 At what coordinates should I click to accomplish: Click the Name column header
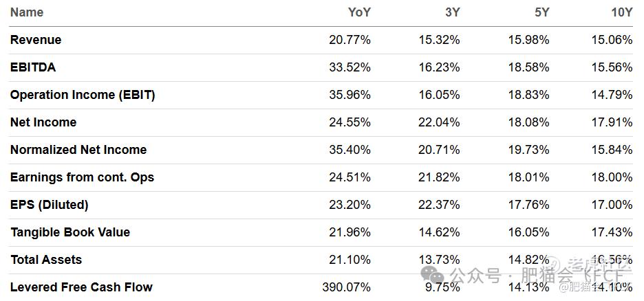click(27, 12)
